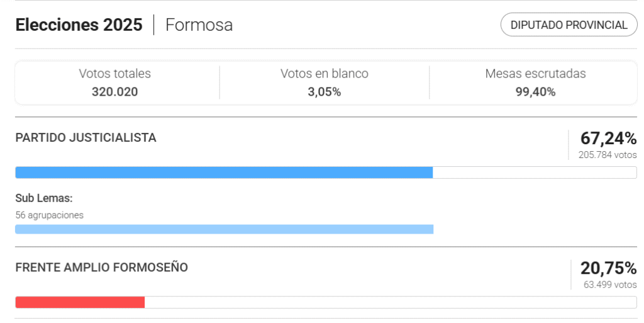Click the red Frente Amplio Formoseño bar

80,302
